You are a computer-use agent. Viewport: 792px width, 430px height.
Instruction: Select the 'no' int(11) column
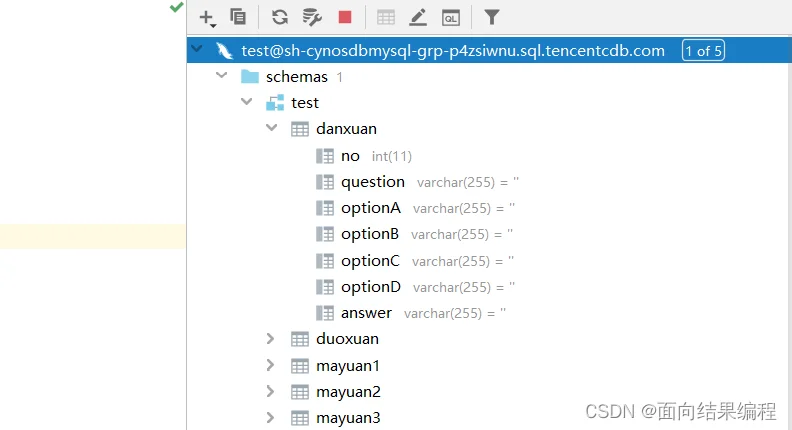click(x=350, y=156)
